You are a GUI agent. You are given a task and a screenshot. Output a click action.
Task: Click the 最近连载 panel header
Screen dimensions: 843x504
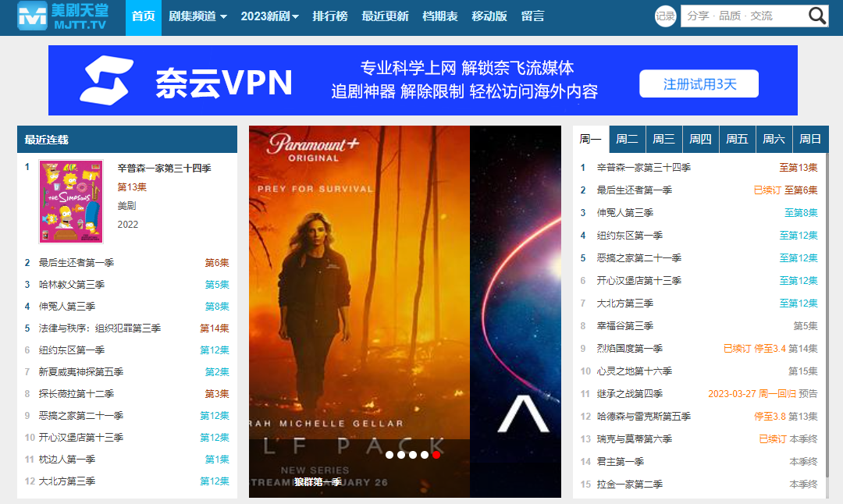click(x=127, y=139)
